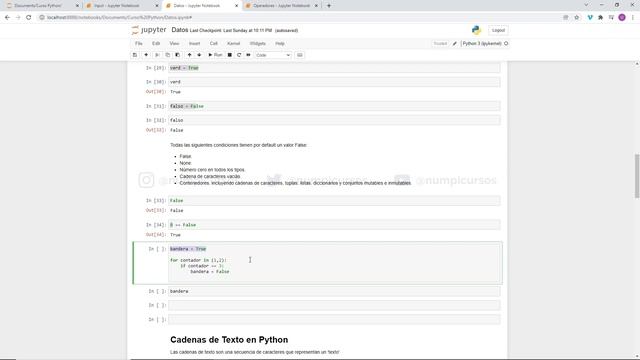This screenshot has width=640, height=360.
Task: Open the Chrome three-dot menu
Action: point(633,18)
